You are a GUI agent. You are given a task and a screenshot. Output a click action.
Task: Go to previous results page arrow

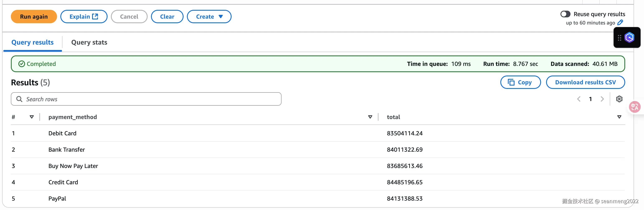579,99
